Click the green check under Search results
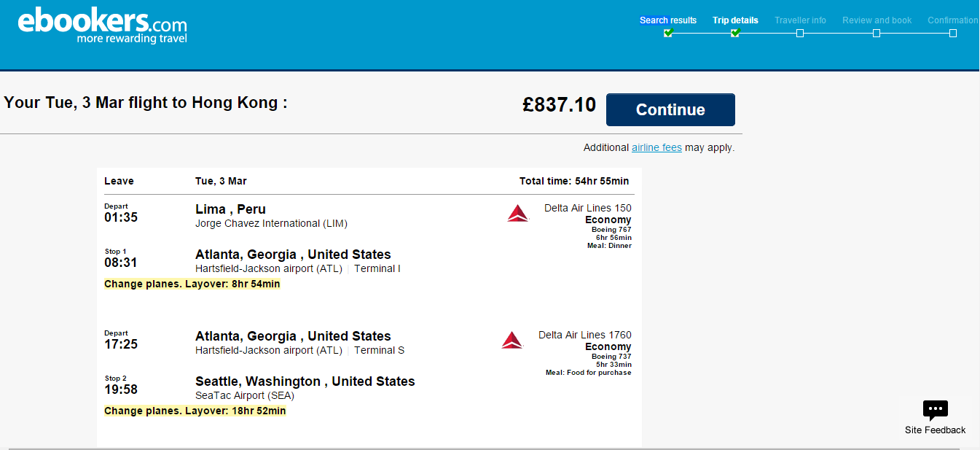Viewport: 980px width, 450px height. tap(668, 33)
